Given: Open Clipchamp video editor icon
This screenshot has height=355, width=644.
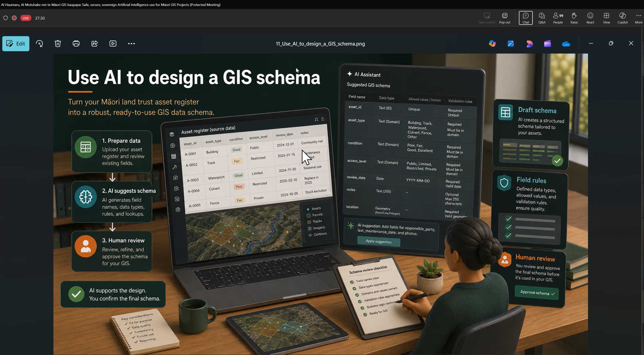Looking at the screenshot, I should [x=548, y=43].
